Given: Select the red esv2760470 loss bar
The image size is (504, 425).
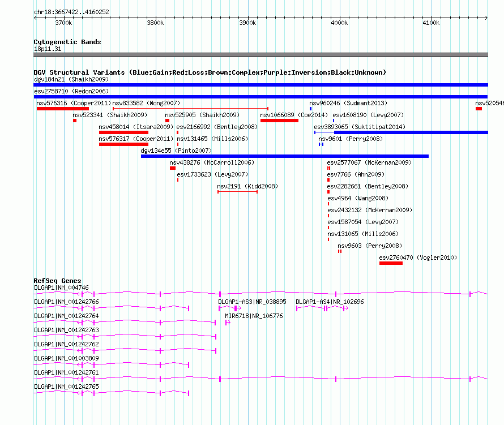Looking at the screenshot, I should pyautogui.click(x=391, y=263).
